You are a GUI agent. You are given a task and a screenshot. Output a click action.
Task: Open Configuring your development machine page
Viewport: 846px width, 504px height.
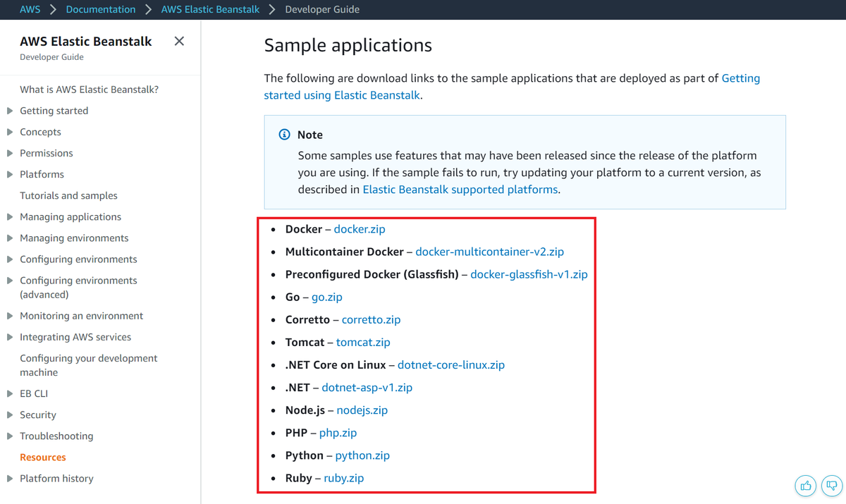(x=89, y=365)
